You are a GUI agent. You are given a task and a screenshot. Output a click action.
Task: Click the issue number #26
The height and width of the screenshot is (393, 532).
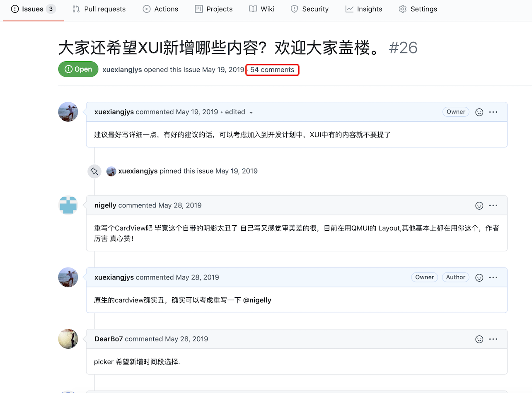coord(403,48)
